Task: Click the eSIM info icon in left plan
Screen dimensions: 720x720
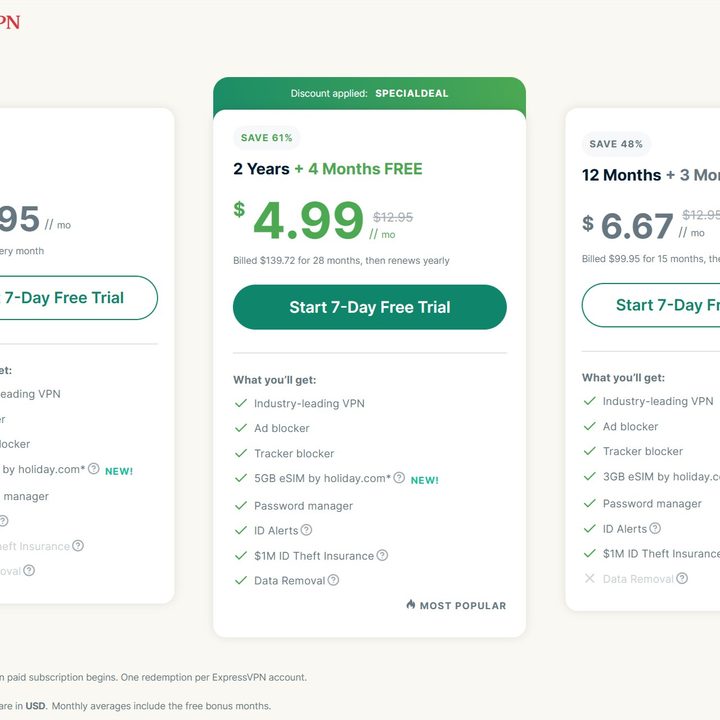Action: click(93, 468)
